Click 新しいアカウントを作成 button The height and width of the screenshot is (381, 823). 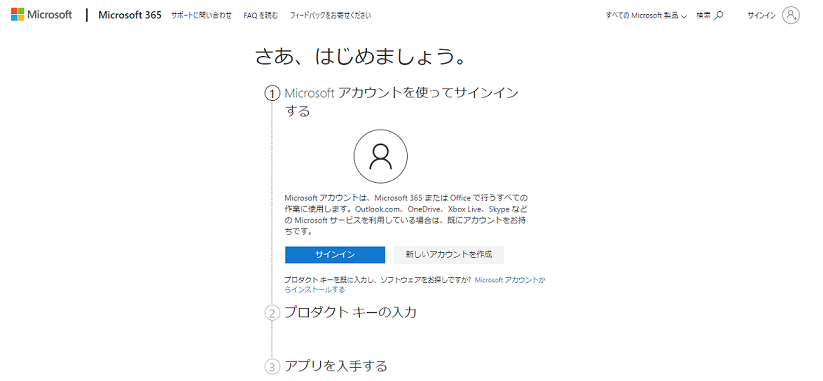coord(449,255)
